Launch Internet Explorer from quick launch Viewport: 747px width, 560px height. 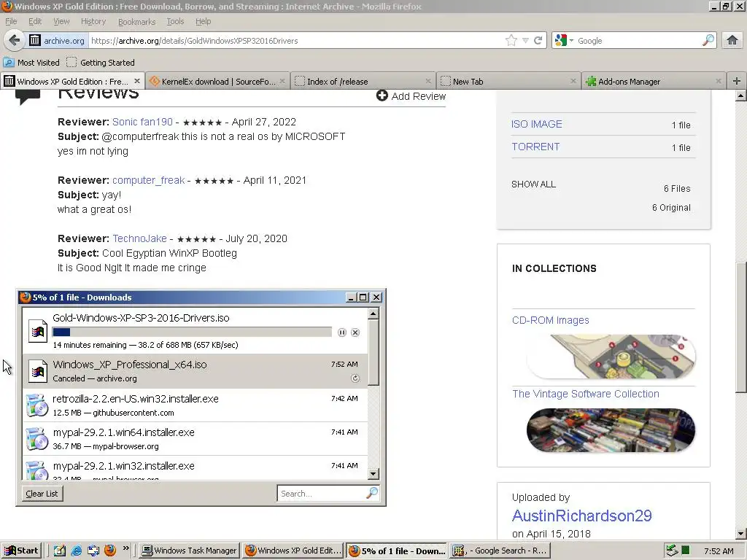pyautogui.click(x=76, y=551)
